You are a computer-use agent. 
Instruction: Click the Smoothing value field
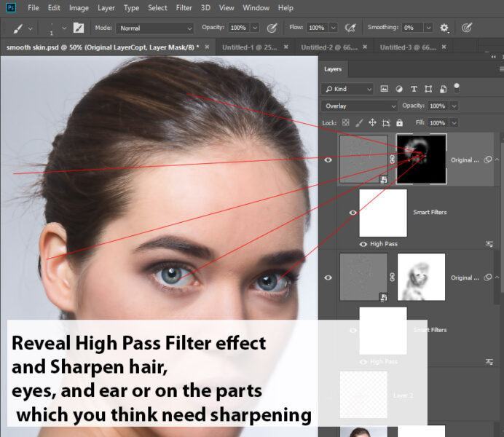click(x=412, y=28)
